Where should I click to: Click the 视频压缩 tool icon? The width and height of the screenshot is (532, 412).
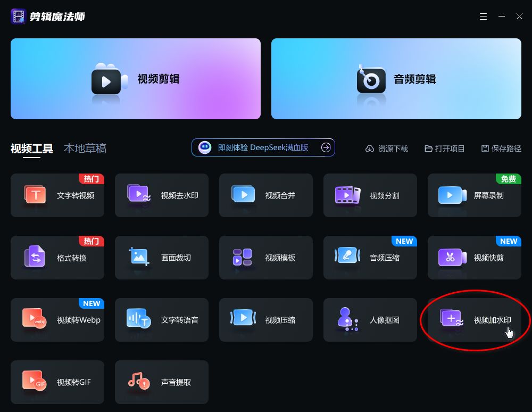(x=243, y=318)
